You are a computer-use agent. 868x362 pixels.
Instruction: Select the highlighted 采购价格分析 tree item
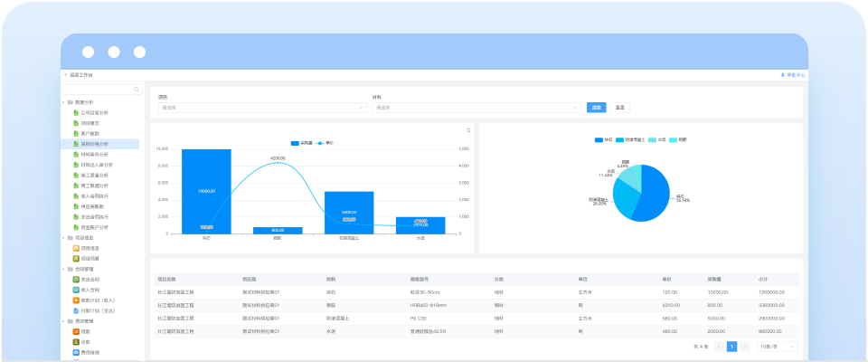(x=100, y=144)
